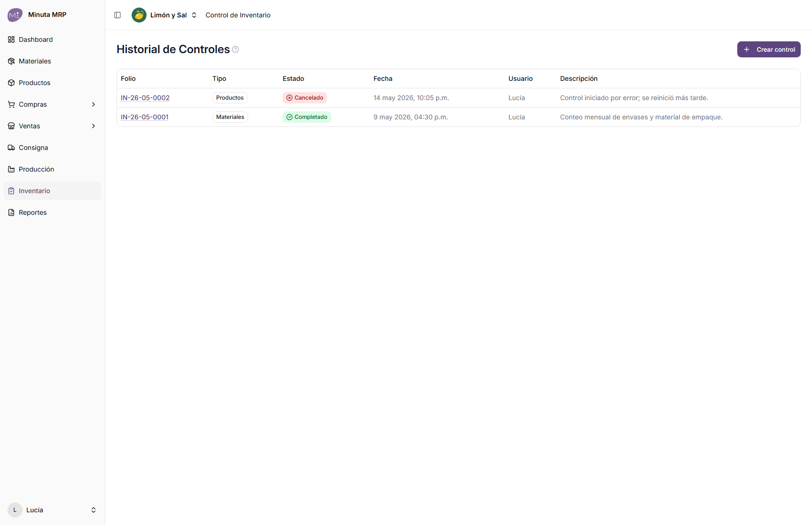Image resolution: width=812 pixels, height=525 pixels.
Task: Expand the Compras submenu chevron
Action: [94, 104]
